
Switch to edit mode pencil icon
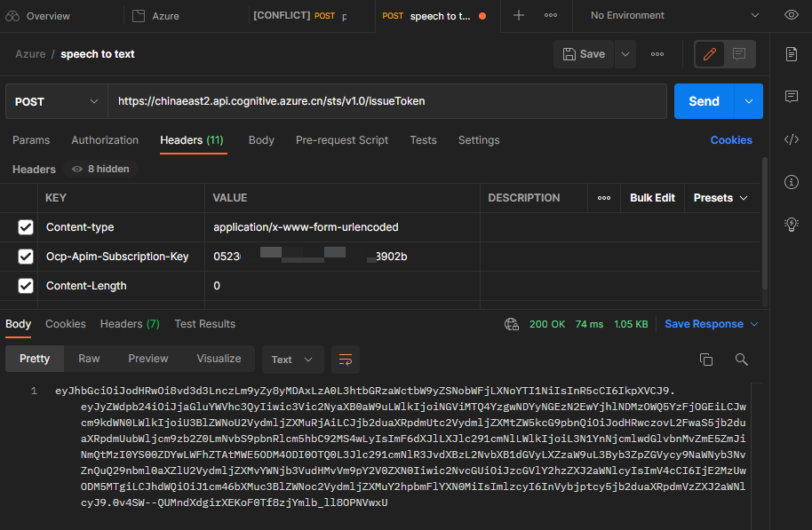click(710, 54)
